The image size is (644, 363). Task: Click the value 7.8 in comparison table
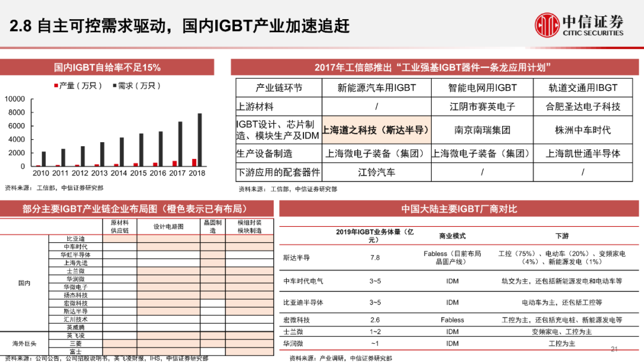[375, 258]
